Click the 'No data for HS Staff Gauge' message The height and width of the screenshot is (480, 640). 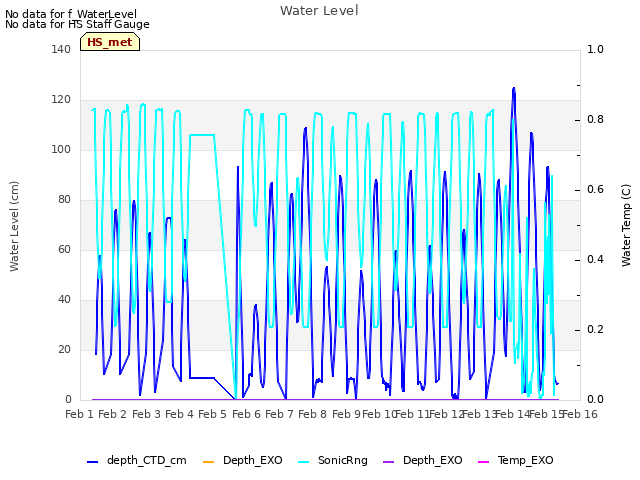coord(77,24)
